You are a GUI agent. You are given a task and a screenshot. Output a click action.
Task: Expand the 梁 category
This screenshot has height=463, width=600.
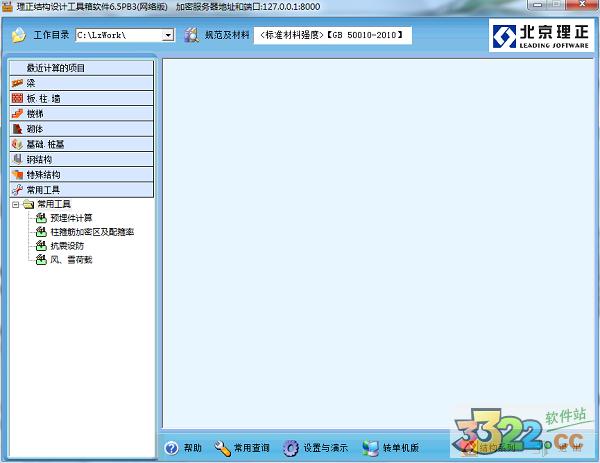(82, 83)
